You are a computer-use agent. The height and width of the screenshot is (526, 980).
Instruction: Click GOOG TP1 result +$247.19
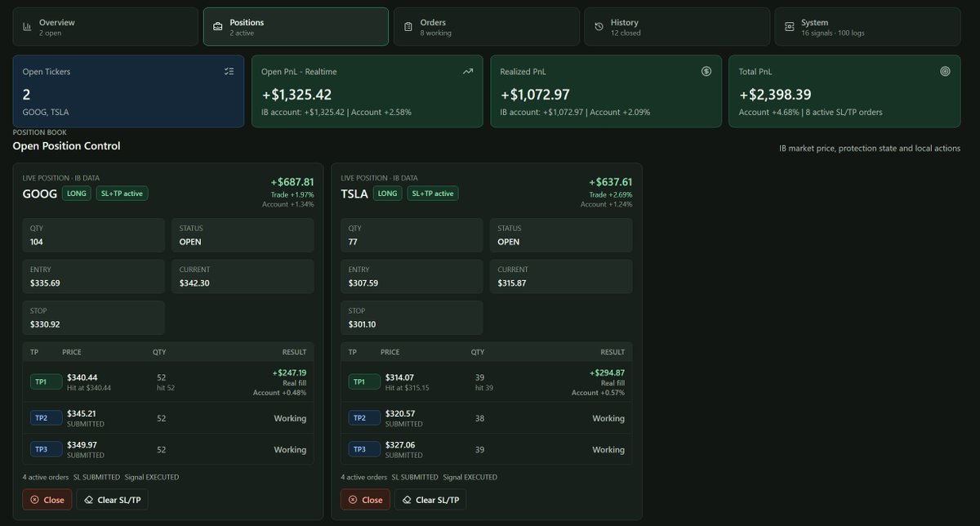click(x=289, y=372)
